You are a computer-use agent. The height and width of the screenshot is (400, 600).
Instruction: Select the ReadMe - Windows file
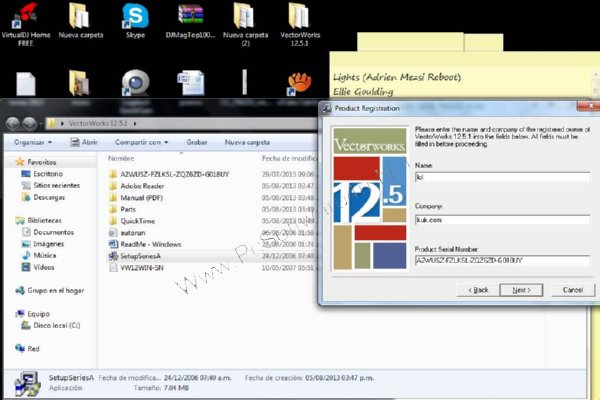[145, 244]
